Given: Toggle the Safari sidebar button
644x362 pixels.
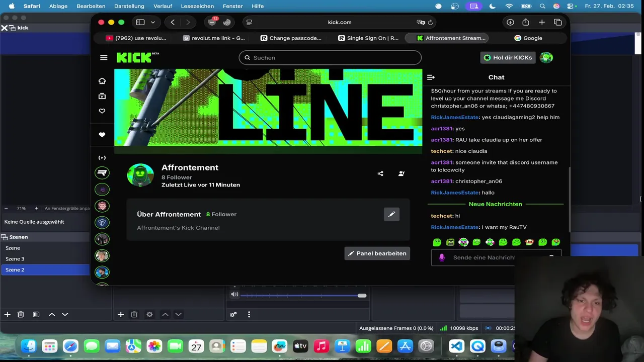Looking at the screenshot, I should point(140,22).
